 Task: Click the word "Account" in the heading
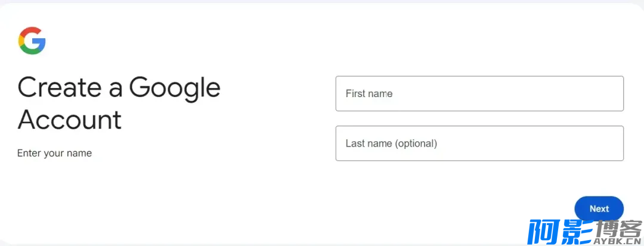69,119
